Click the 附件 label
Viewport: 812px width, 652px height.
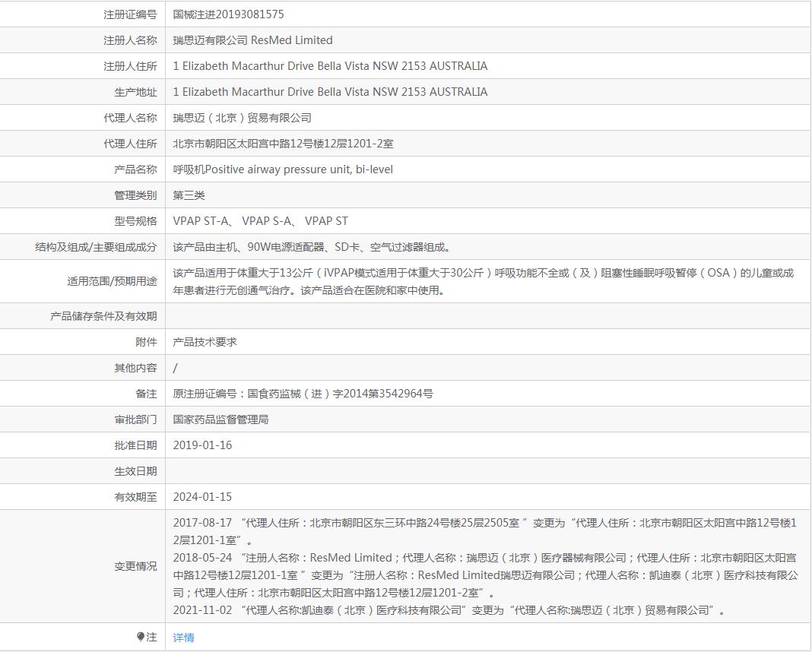coord(146,342)
